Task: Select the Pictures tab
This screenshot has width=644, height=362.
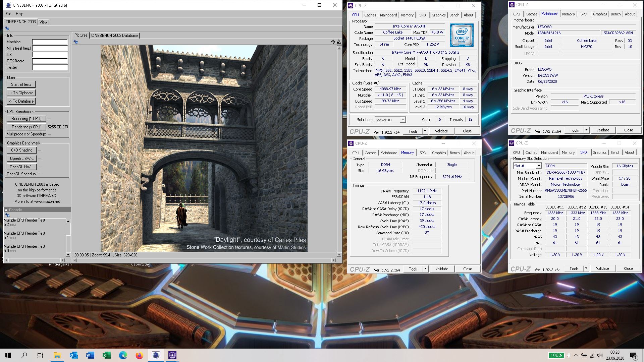Action: point(80,35)
